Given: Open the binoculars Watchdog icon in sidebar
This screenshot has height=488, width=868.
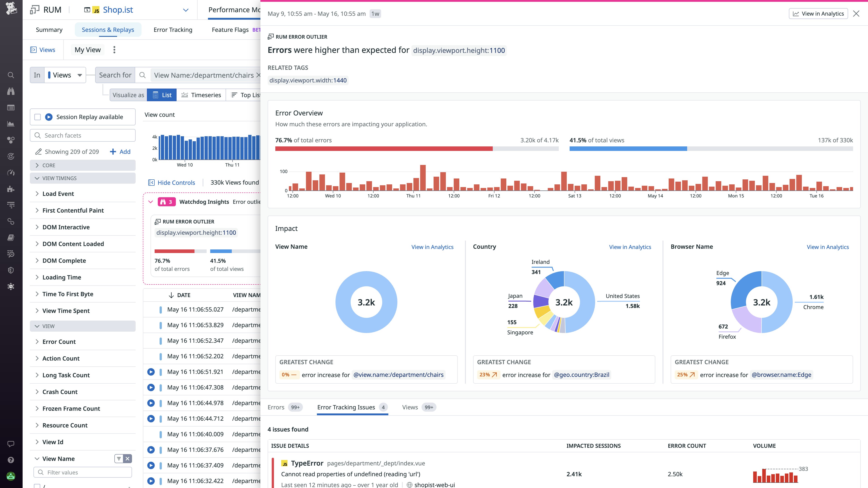Looking at the screenshot, I should 11,91.
